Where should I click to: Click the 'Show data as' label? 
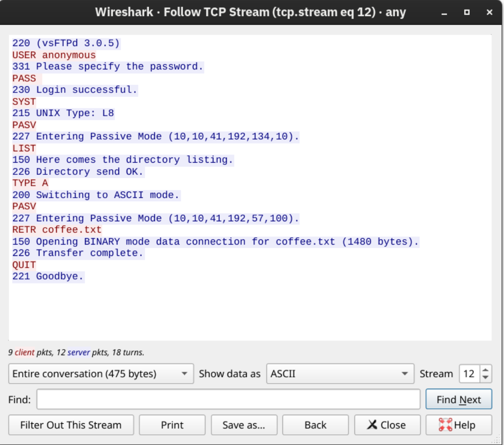[x=229, y=373]
